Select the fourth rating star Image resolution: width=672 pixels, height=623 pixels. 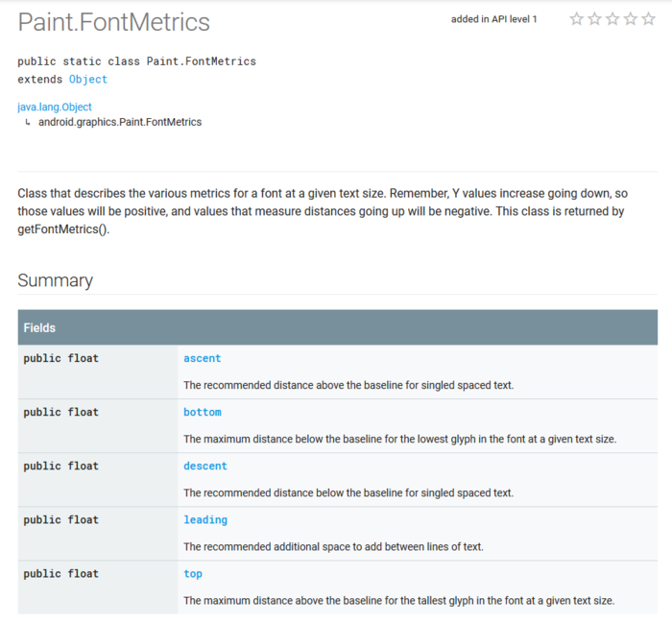click(x=630, y=19)
